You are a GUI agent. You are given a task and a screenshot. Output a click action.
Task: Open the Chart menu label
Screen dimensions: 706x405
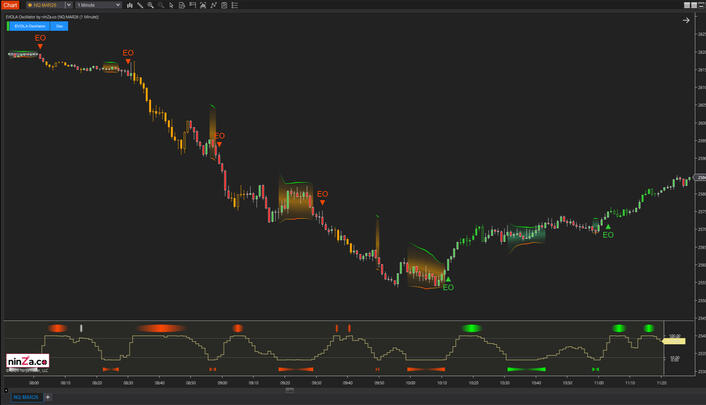(x=10, y=5)
